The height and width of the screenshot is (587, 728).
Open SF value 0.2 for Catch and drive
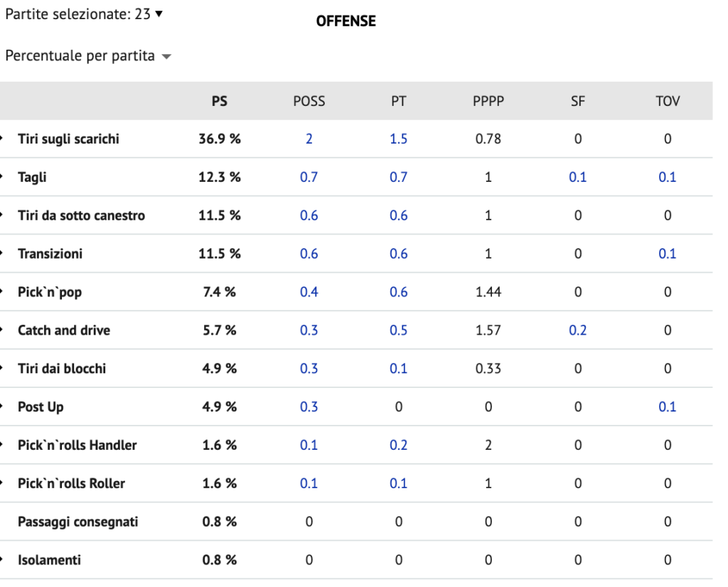[x=577, y=330]
